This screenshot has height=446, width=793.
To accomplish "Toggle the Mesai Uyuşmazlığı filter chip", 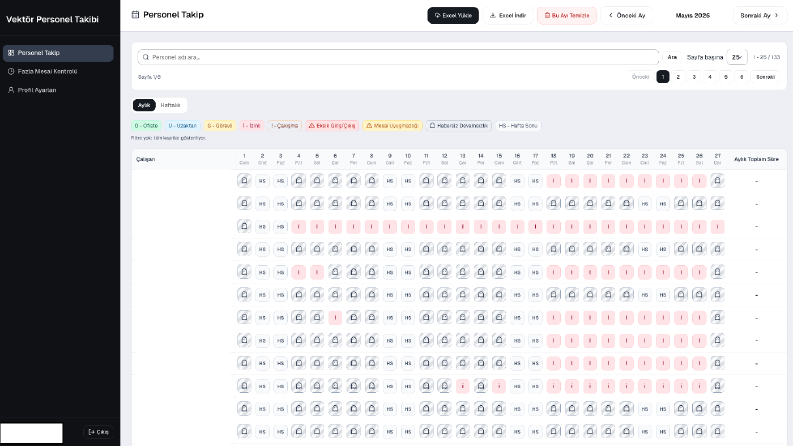I will tap(392, 125).
